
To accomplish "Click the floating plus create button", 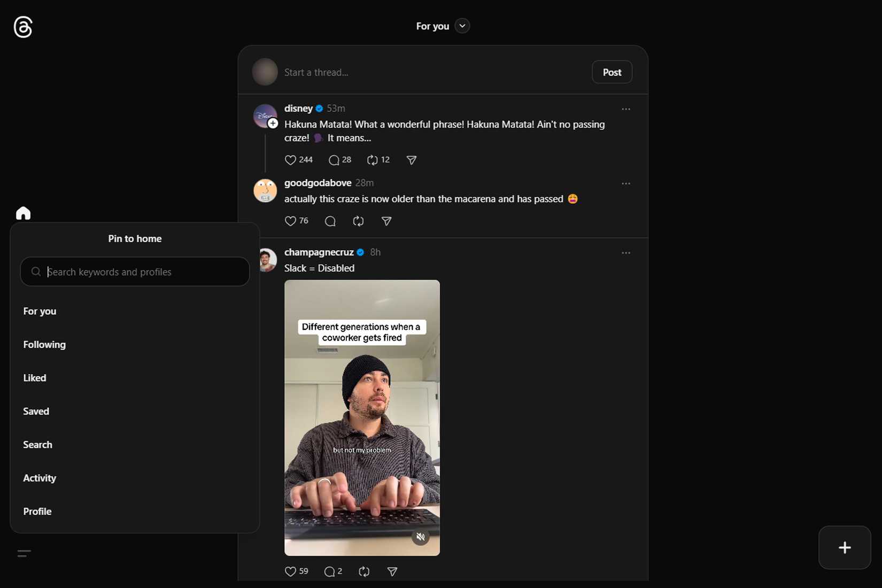I will coord(845,547).
